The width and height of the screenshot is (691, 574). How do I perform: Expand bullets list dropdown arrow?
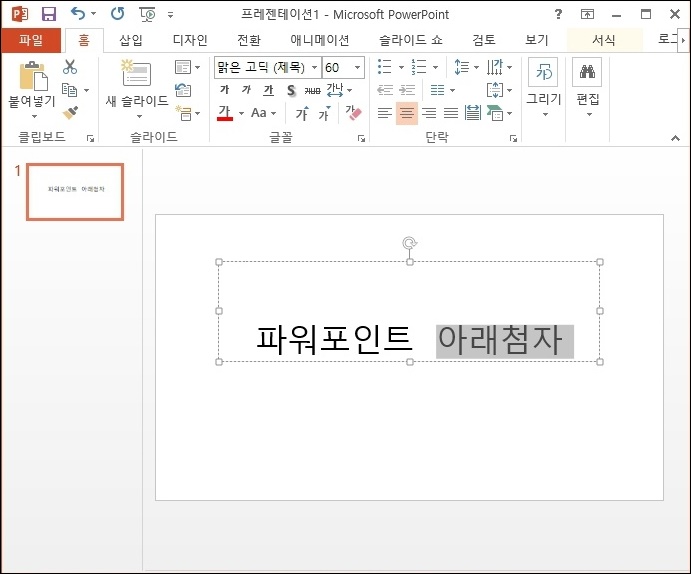point(401,67)
